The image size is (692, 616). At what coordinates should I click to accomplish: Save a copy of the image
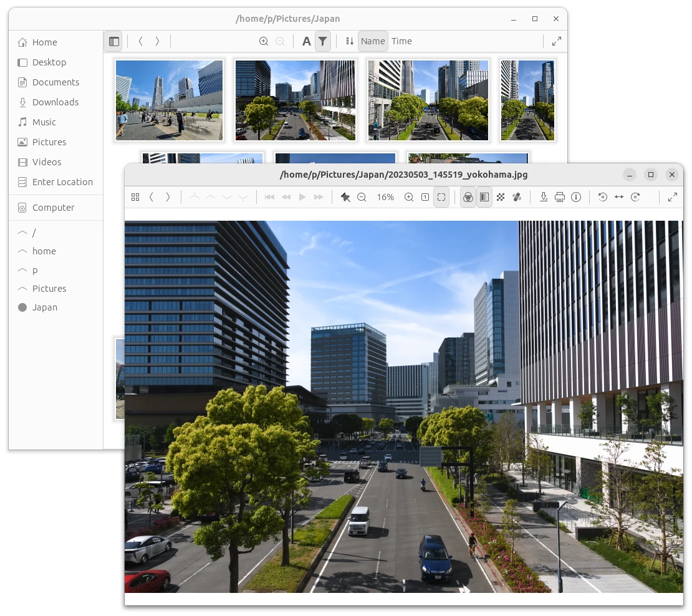point(543,197)
